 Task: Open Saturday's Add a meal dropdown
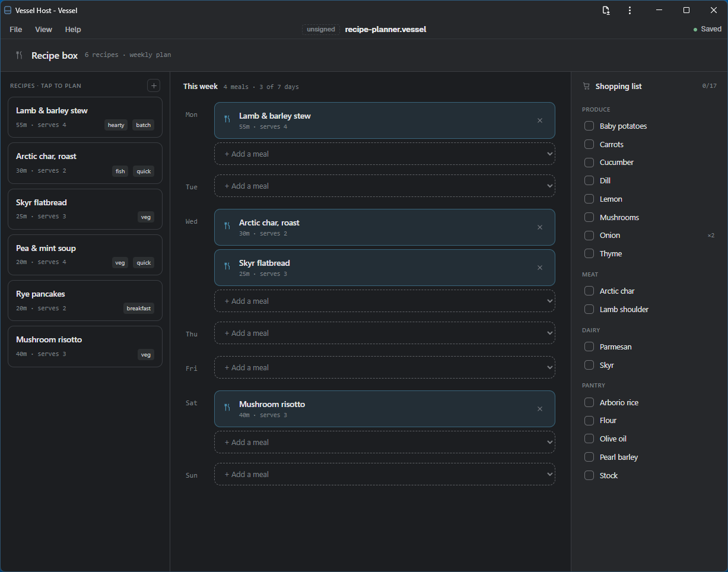[384, 442]
